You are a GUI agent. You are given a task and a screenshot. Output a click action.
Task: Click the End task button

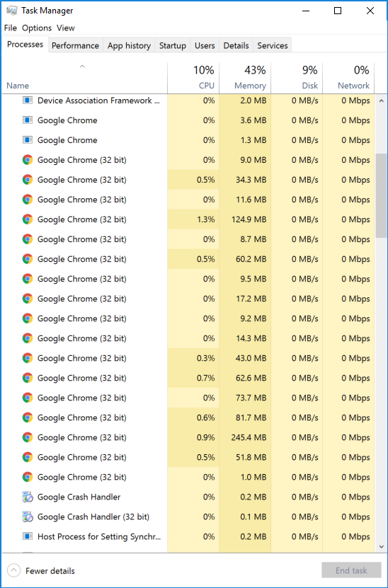351,570
